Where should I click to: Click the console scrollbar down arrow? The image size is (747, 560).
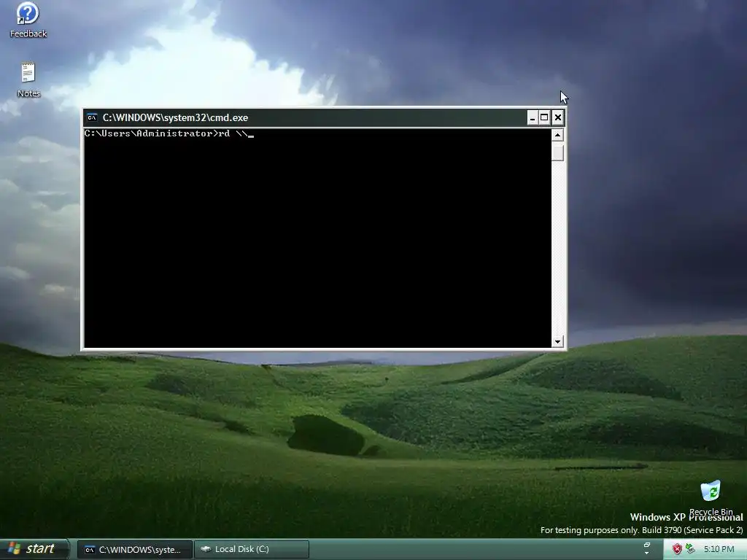tap(557, 341)
